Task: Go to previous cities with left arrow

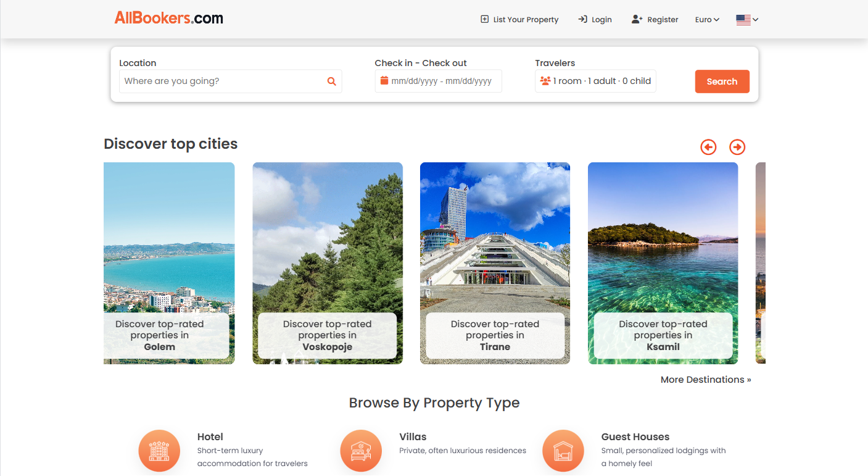Action: (708, 147)
